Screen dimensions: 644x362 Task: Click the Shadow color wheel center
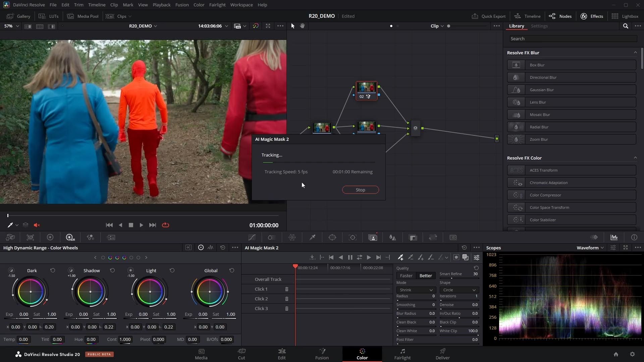(90, 292)
